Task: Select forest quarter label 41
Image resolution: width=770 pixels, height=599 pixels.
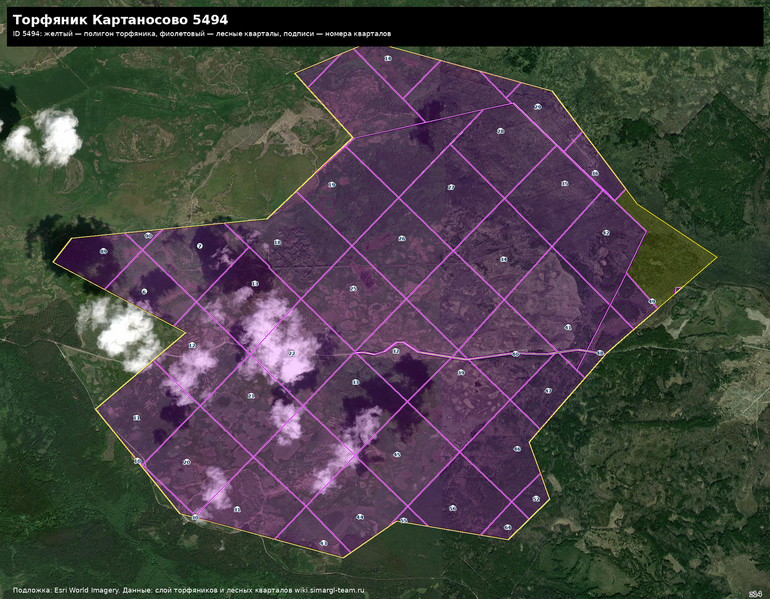Action: pyautogui.click(x=568, y=327)
